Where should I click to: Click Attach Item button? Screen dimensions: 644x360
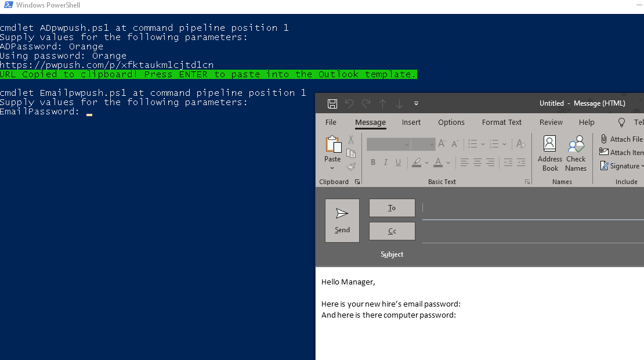click(621, 152)
